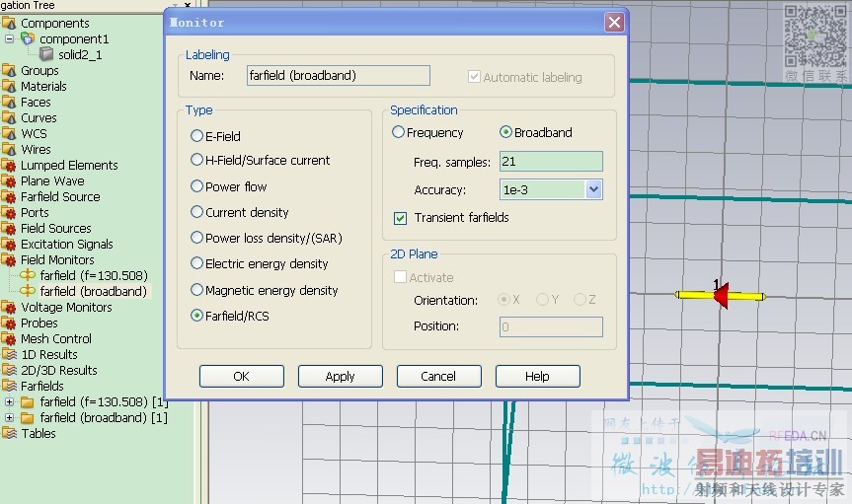Open Help for the Monitor dialog

[537, 376]
